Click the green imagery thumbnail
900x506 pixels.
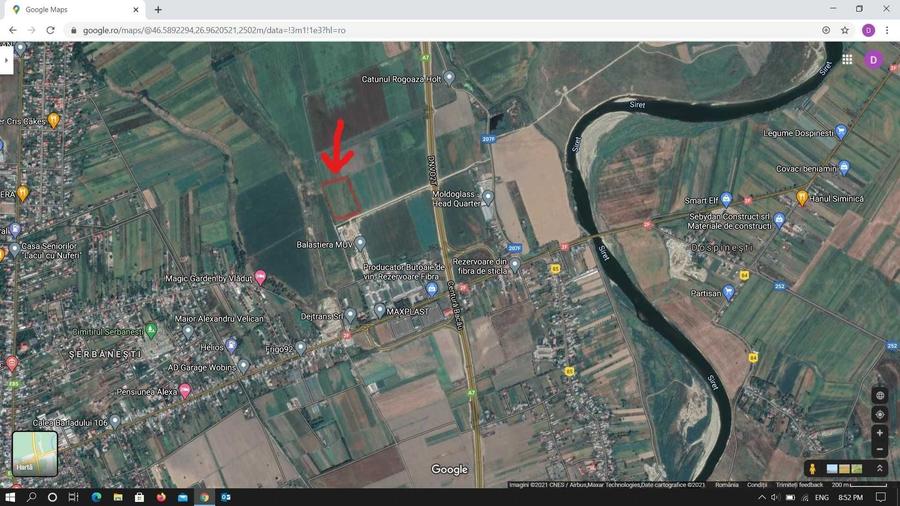coord(857,469)
